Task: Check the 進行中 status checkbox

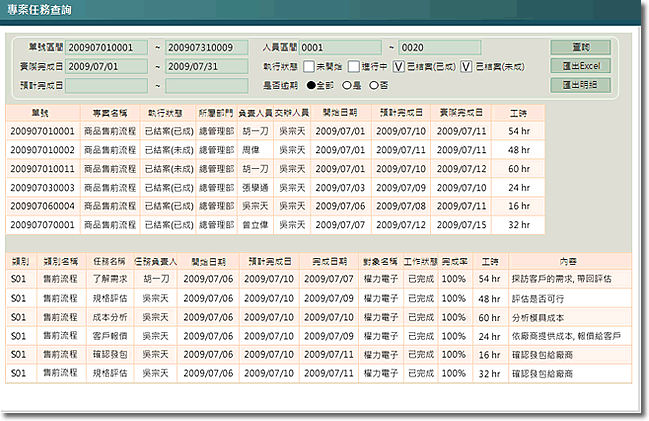Action: tap(354, 67)
